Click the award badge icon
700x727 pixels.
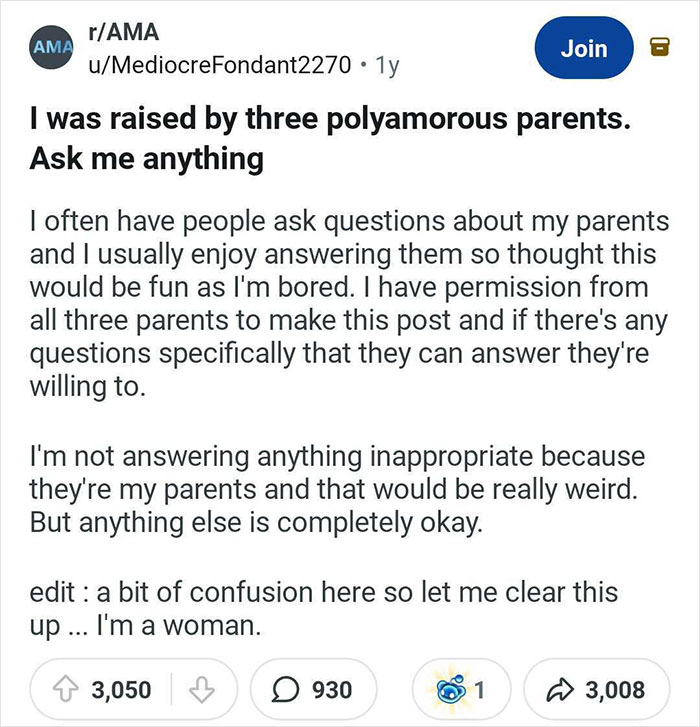tap(449, 689)
